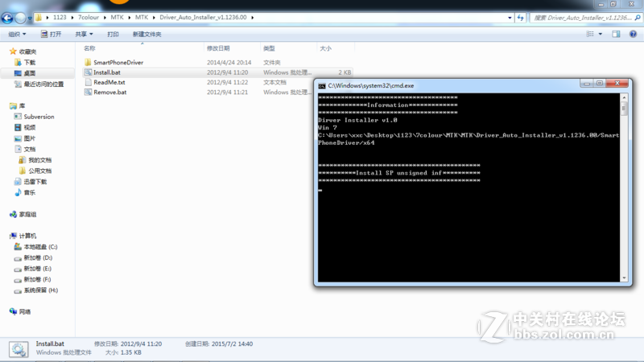This screenshot has width=644, height=362.
Task: Minimize the cmd.exe window
Action: pyautogui.click(x=587, y=84)
